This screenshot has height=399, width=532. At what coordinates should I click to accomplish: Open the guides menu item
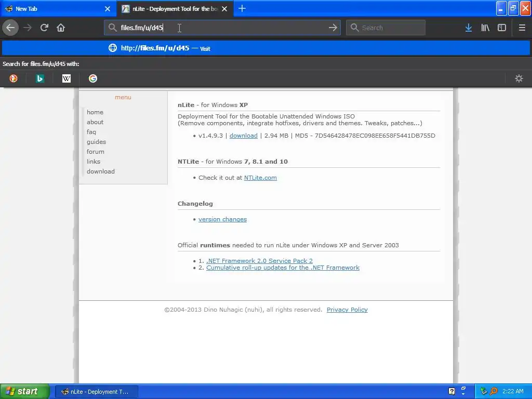(x=96, y=141)
